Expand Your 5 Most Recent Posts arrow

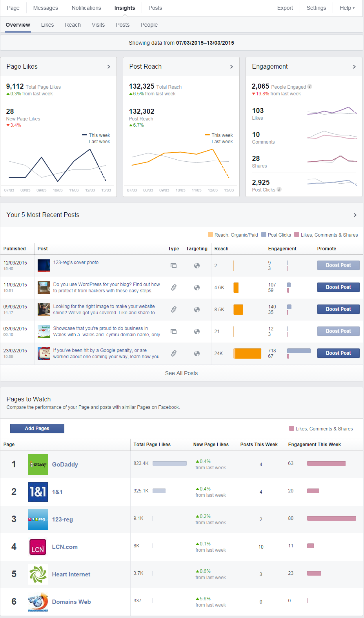click(355, 215)
